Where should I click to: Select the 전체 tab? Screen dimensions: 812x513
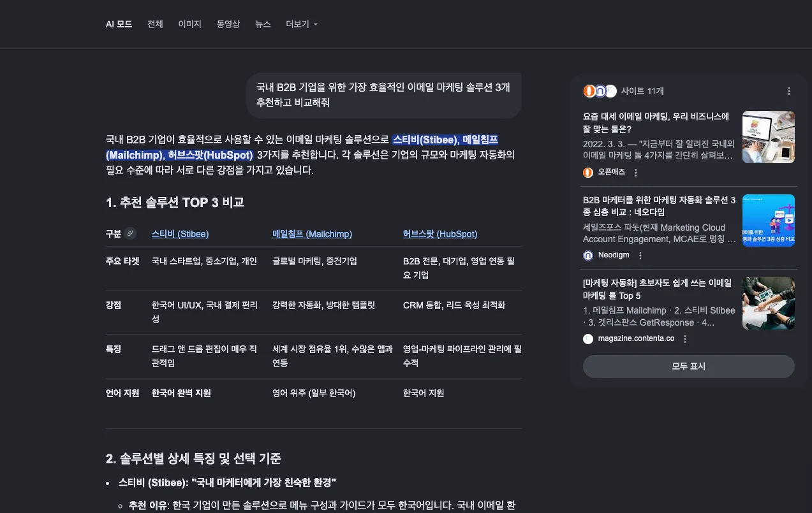154,24
